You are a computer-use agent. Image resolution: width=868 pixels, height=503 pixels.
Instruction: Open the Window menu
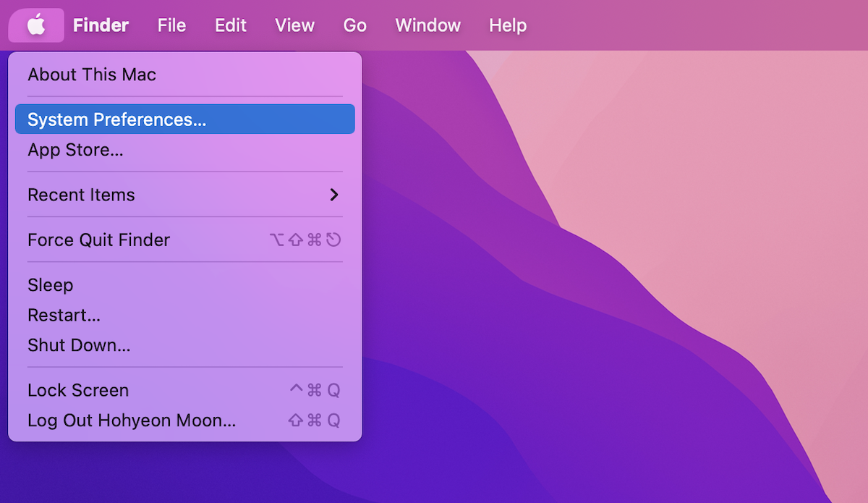point(427,25)
